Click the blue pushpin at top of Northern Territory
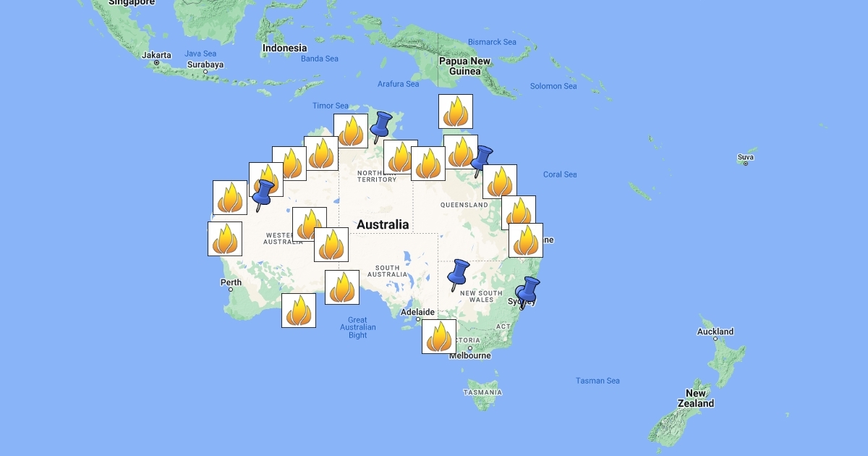Image resolution: width=868 pixels, height=456 pixels. (x=380, y=125)
